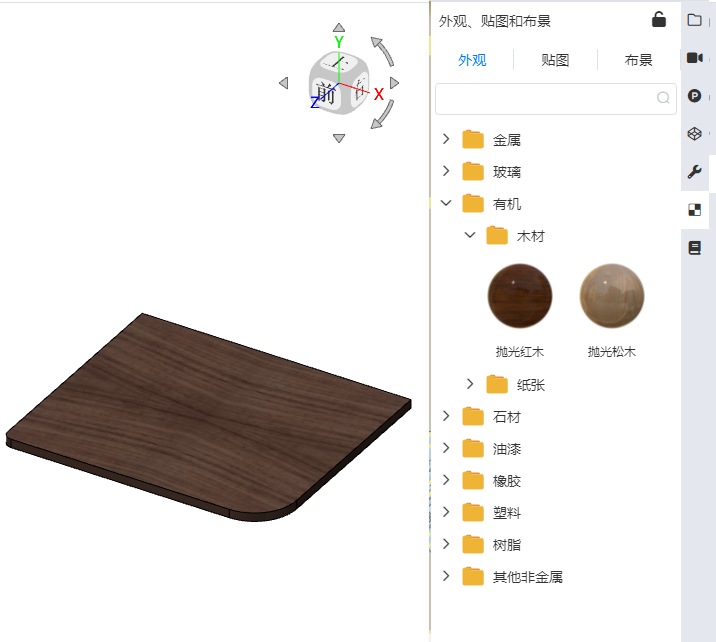Rotate view with upper curved arrow
Viewport: 716px width, 642px height.
click(382, 51)
